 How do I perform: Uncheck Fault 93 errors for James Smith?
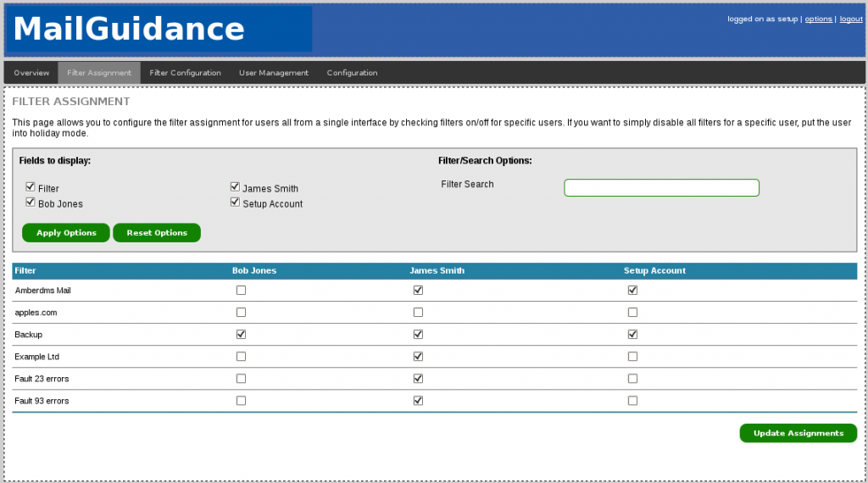pos(418,400)
